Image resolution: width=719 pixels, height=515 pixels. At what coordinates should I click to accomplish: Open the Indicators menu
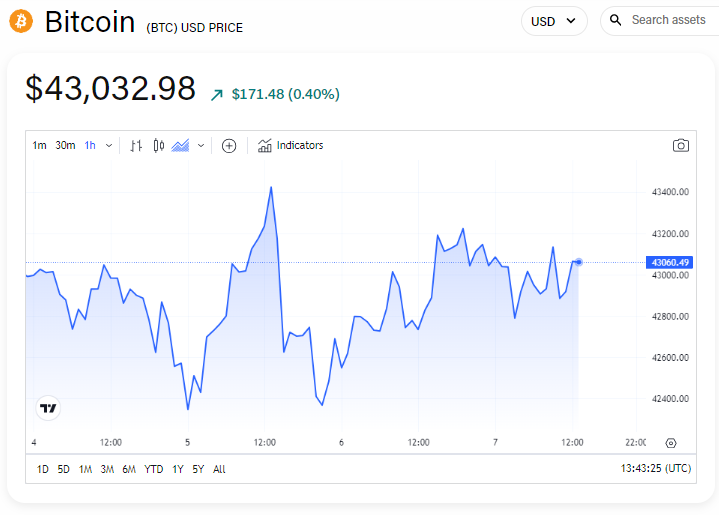pyautogui.click(x=291, y=146)
